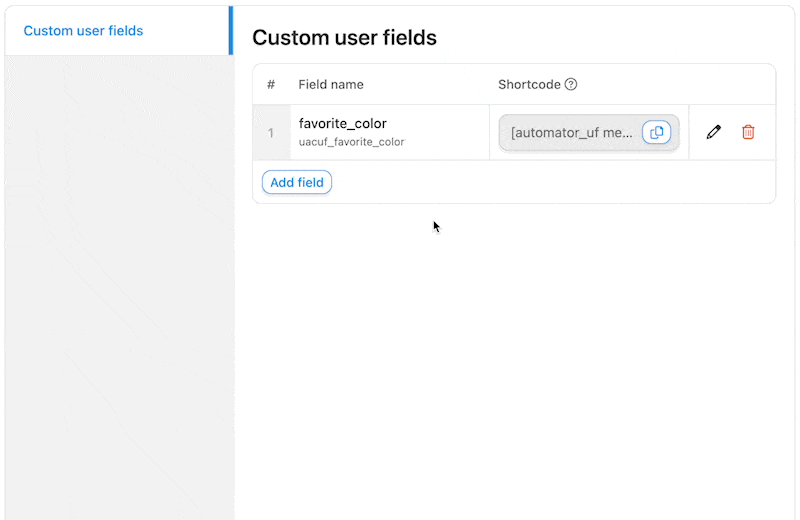Open the Shortcode help question mark icon

571,85
